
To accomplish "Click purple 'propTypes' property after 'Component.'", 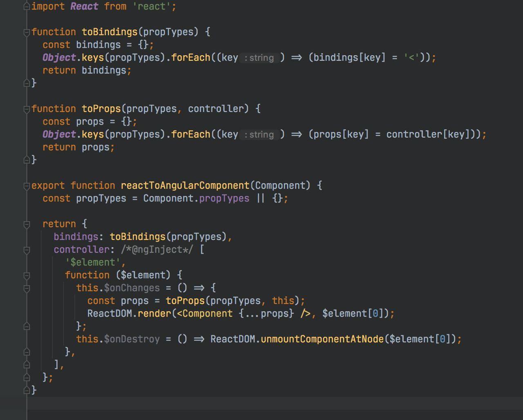I will (224, 199).
